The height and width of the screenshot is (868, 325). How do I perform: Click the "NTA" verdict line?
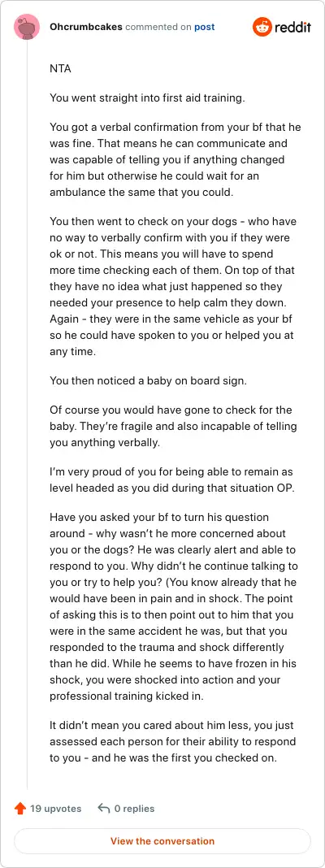(x=60, y=70)
